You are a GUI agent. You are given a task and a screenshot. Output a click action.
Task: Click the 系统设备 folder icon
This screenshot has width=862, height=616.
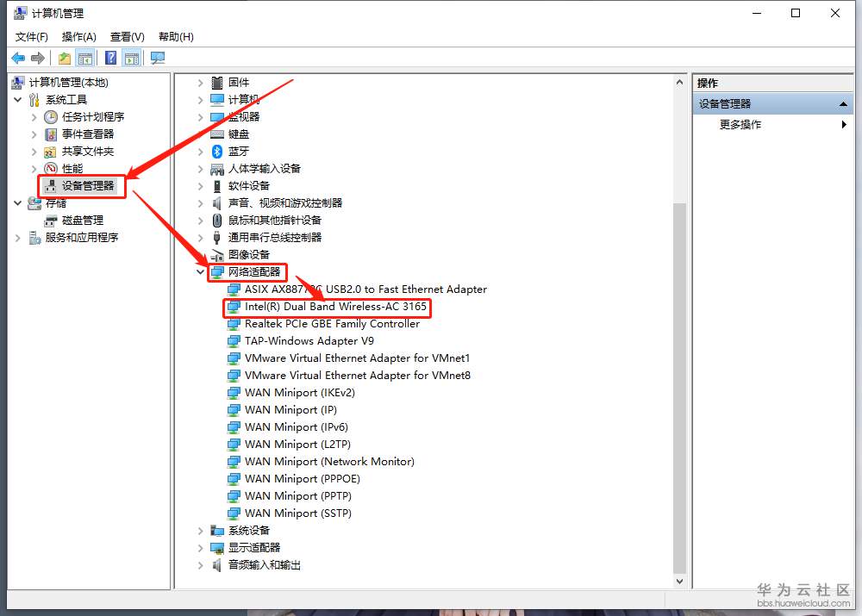point(217,530)
